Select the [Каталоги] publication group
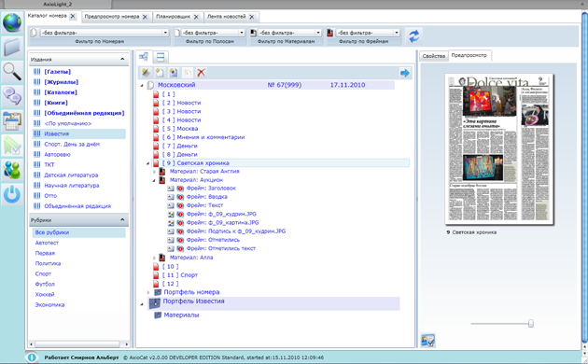 (61, 92)
